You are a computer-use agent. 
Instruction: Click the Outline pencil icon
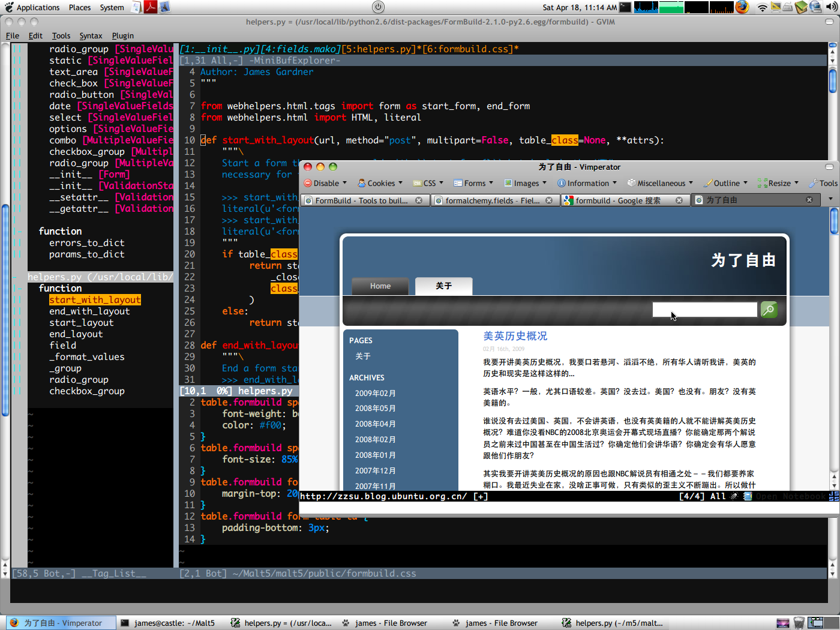(708, 184)
